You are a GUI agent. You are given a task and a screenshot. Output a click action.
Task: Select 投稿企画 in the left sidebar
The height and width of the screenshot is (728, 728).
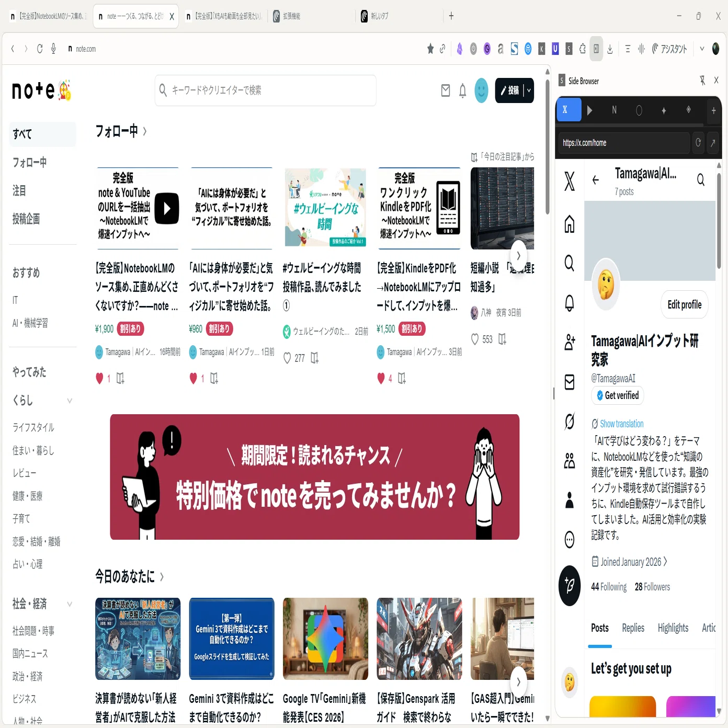[26, 219]
